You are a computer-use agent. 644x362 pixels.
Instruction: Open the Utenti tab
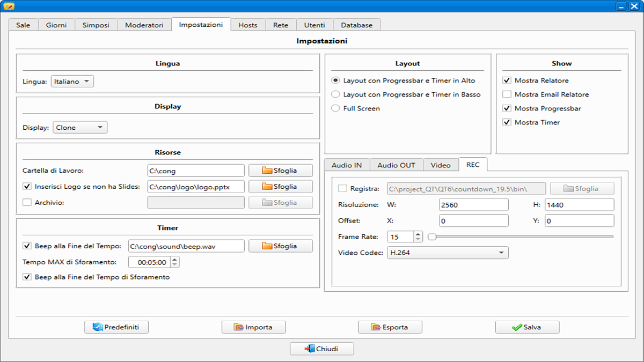coord(314,25)
